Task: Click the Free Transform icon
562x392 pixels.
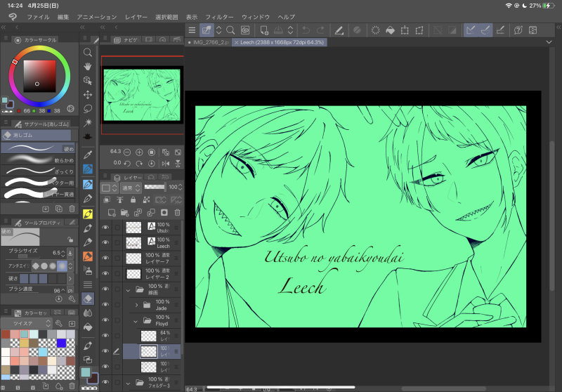Action: 419,30
